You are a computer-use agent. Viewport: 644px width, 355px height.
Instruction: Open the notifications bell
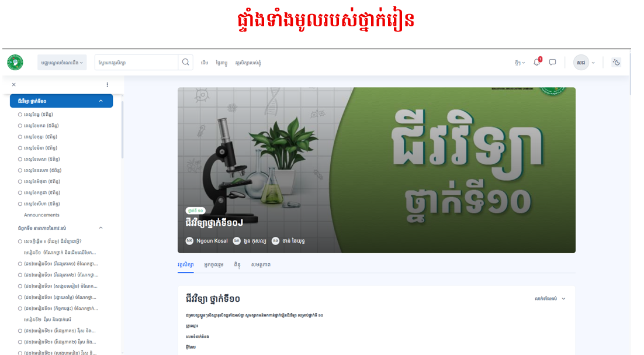pyautogui.click(x=536, y=63)
